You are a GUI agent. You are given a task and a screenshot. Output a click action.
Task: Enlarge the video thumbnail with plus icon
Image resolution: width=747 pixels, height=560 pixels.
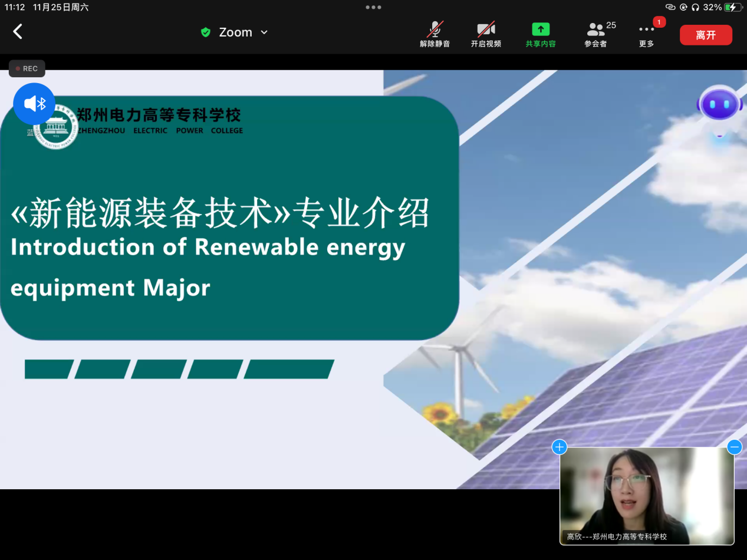point(559,447)
